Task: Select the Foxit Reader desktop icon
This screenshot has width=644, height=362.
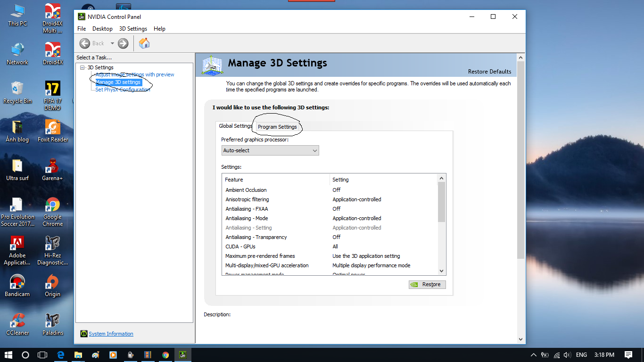Action: (x=52, y=132)
